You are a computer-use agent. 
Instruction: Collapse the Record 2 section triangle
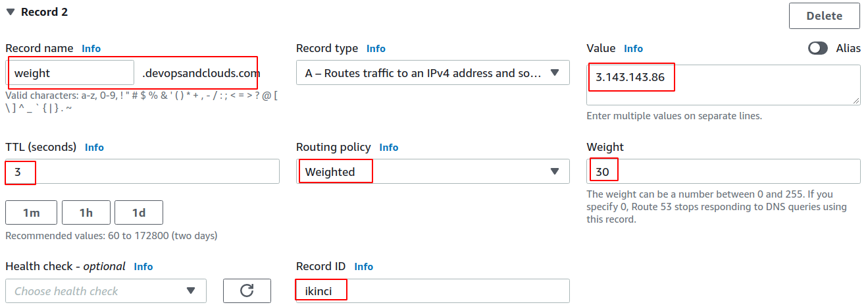coord(11,12)
